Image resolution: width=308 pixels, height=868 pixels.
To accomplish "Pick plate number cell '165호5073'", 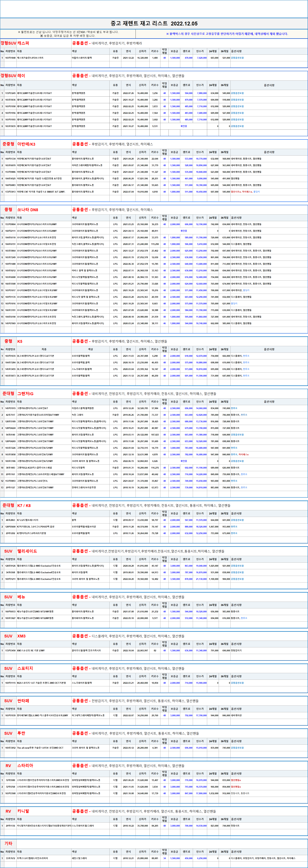I will [10, 376].
